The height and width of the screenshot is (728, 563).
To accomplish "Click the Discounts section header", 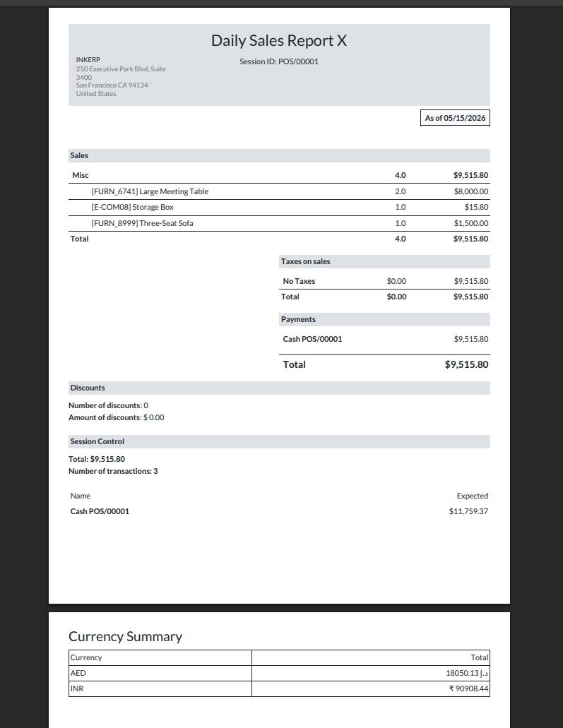I will (279, 388).
